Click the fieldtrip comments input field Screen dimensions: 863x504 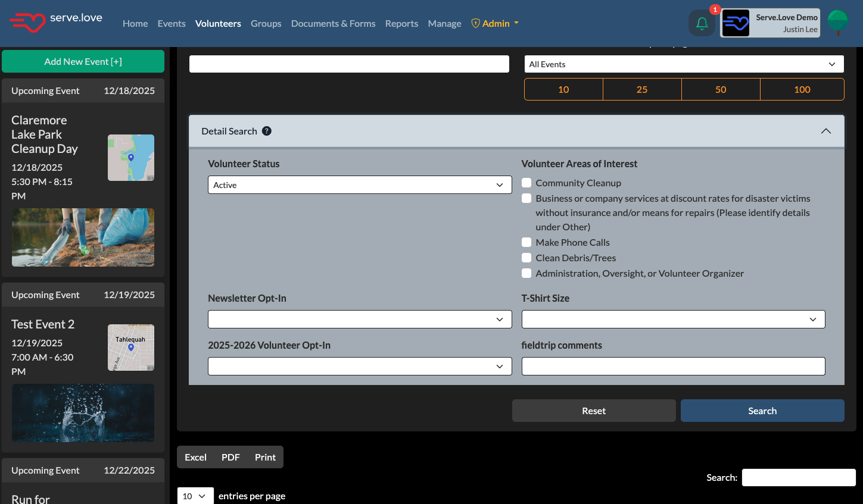(673, 367)
